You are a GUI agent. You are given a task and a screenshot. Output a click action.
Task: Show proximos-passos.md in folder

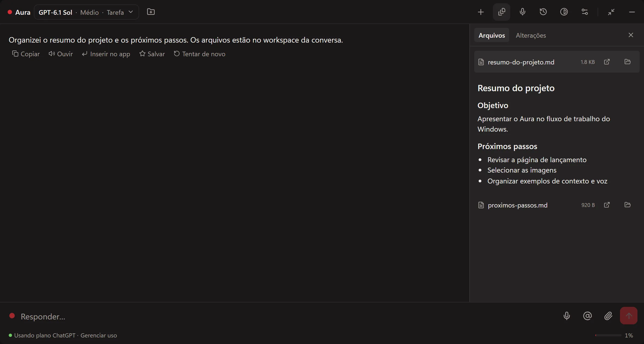[627, 205]
